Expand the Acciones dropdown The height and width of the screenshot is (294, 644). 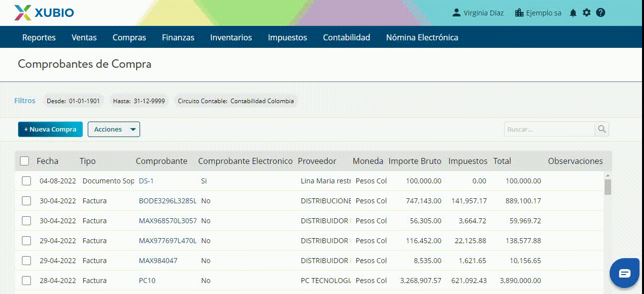pyautogui.click(x=114, y=129)
